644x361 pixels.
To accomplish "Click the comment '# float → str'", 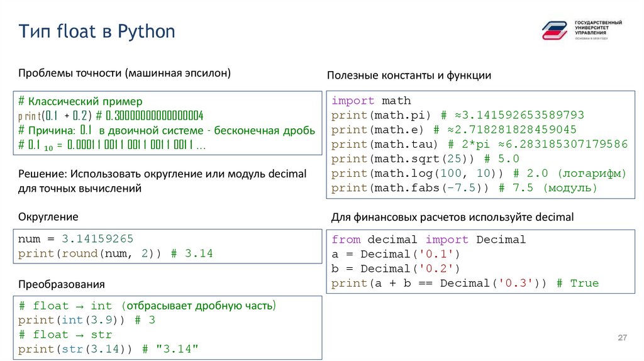I will coord(65,335).
